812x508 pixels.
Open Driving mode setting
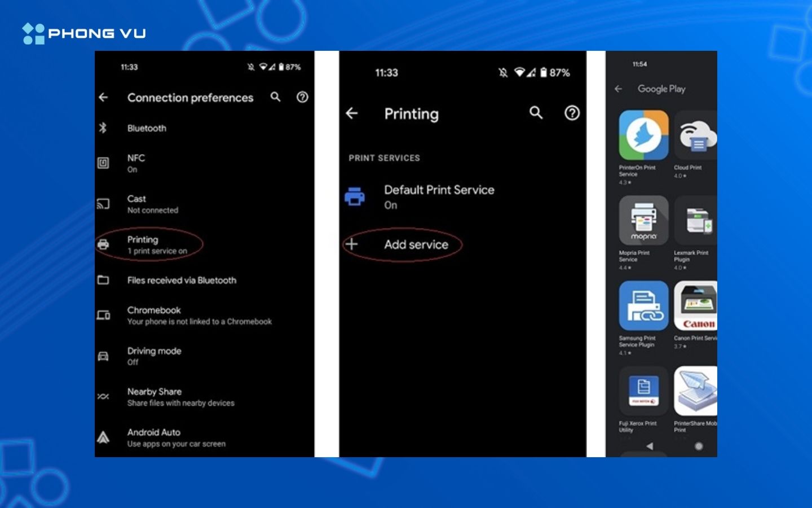pyautogui.click(x=154, y=356)
